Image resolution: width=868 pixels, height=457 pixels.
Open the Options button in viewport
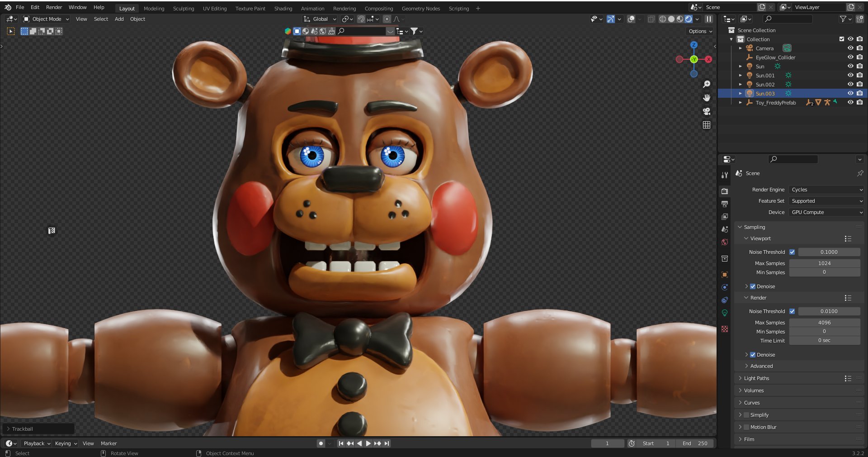[x=700, y=31]
